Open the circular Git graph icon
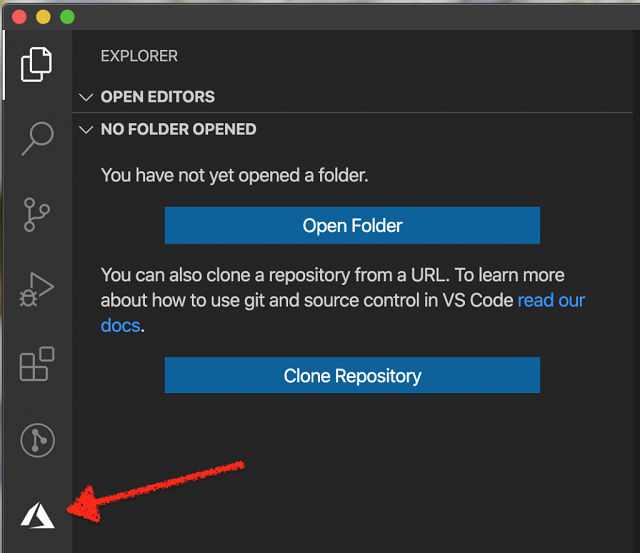640x553 pixels. [37, 440]
